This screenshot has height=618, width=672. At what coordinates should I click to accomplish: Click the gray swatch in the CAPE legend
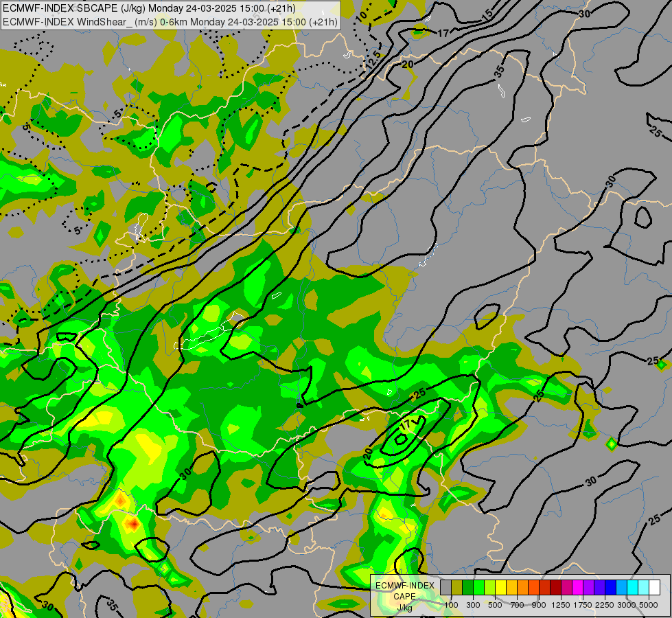point(445,588)
